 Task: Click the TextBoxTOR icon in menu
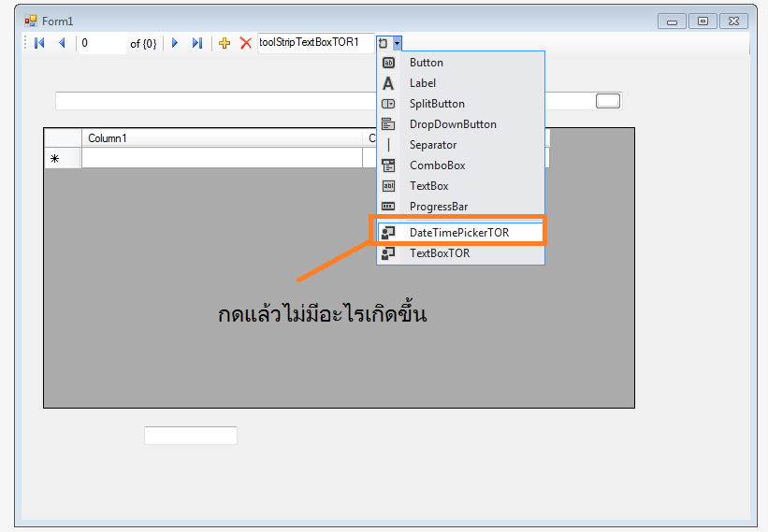click(x=388, y=253)
